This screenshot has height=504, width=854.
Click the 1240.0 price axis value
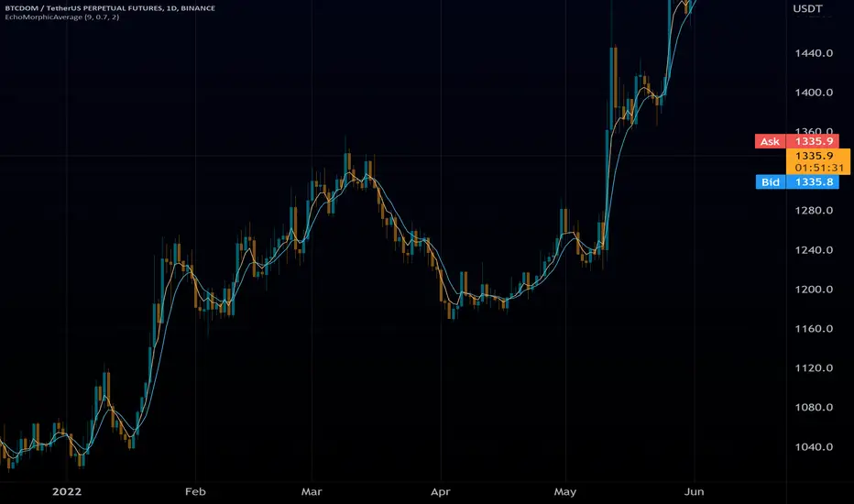click(814, 250)
